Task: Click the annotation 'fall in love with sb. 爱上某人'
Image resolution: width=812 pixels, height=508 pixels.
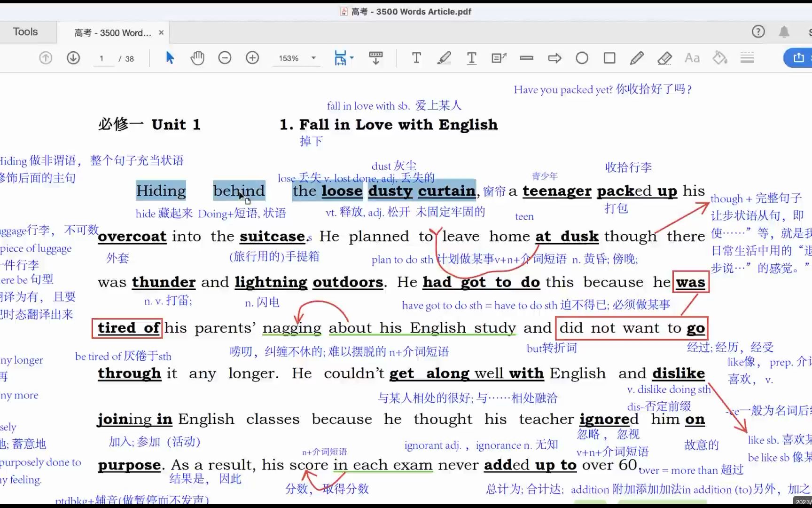Action: point(394,105)
